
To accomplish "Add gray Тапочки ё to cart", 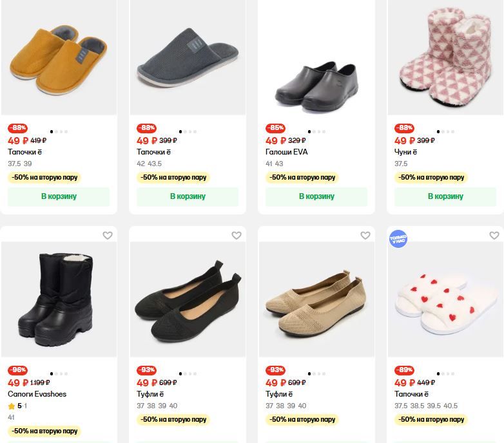I will (188, 196).
